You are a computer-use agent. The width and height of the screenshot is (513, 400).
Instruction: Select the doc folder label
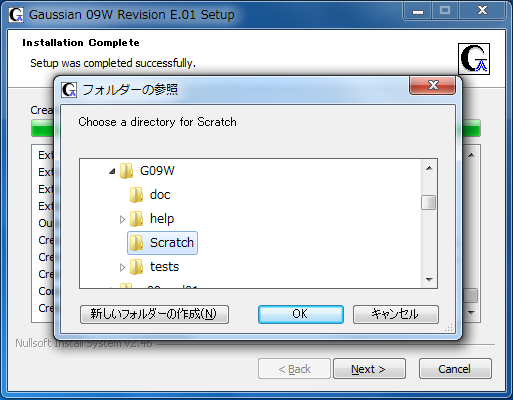point(160,195)
